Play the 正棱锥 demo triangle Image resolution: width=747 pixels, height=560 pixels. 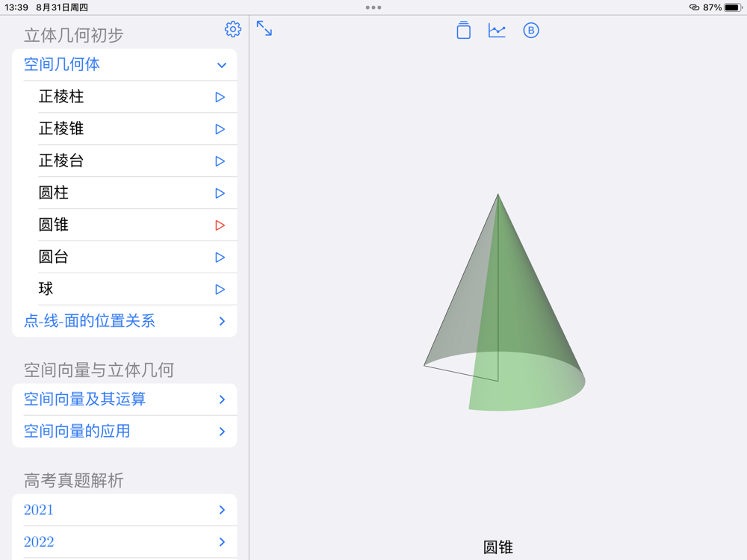(x=220, y=129)
